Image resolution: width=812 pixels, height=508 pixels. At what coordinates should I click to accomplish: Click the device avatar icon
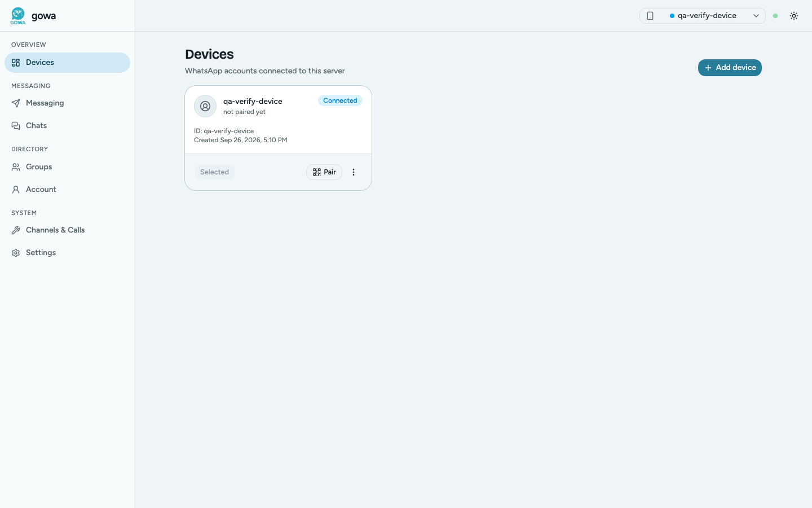(x=205, y=106)
